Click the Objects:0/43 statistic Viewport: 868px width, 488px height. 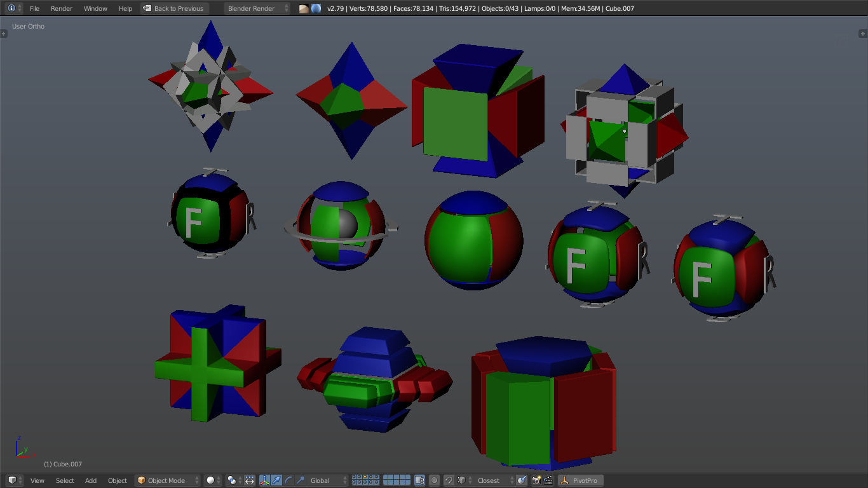500,8
